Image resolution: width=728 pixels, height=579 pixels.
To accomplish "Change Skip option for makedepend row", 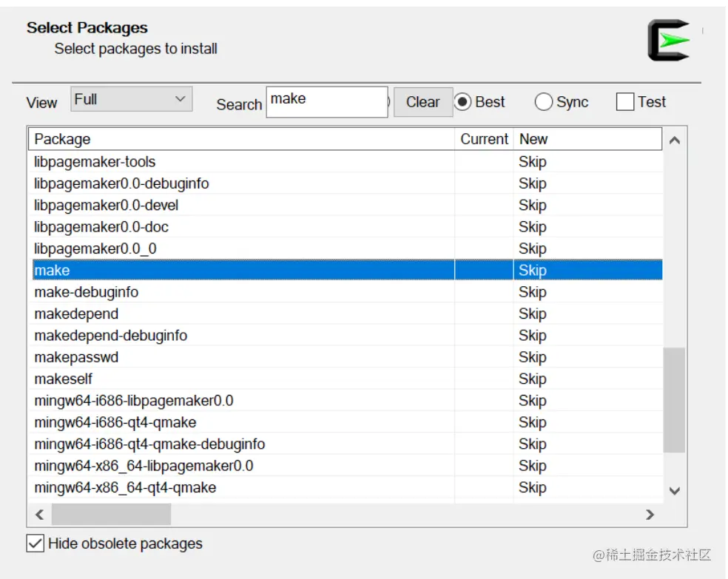I will 533,314.
